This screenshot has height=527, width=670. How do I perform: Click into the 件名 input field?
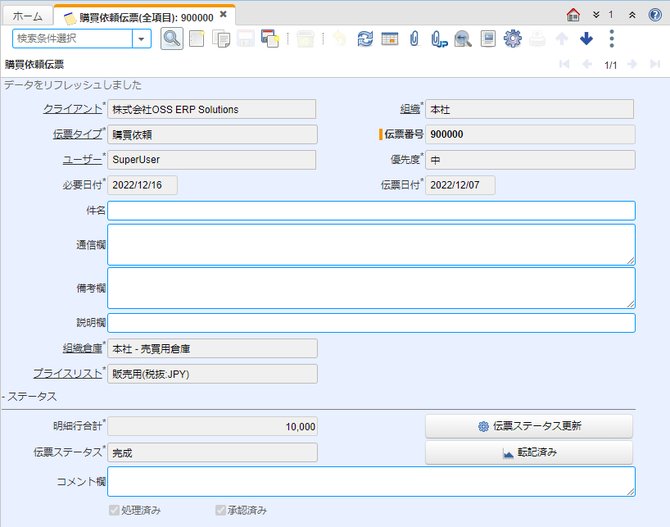coord(371,211)
